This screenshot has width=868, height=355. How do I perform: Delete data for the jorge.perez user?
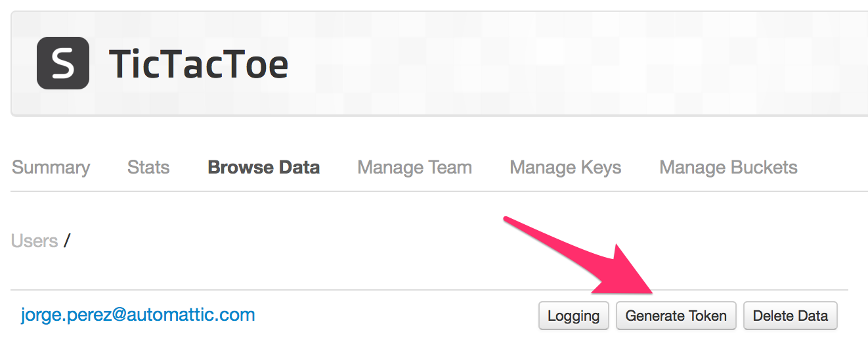click(x=790, y=316)
